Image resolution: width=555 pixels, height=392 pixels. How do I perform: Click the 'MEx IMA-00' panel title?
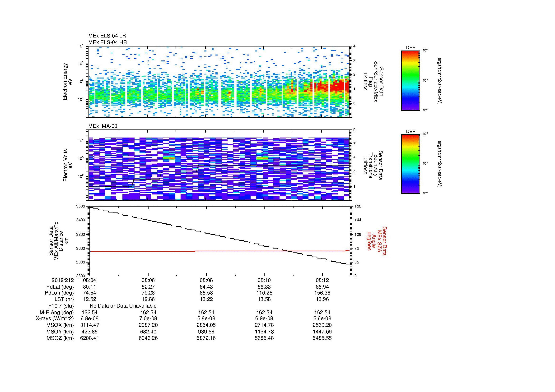103,126
